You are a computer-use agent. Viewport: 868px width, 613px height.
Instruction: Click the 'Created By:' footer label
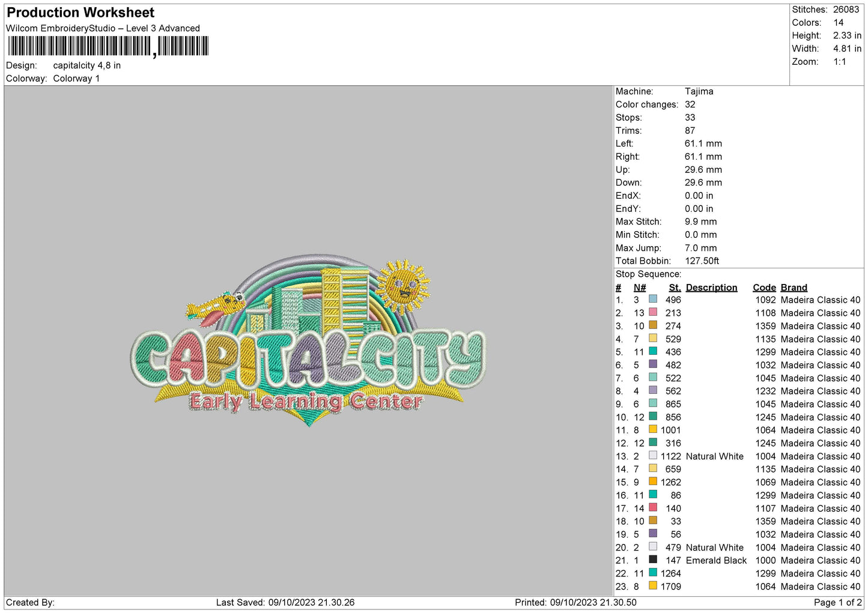30,603
